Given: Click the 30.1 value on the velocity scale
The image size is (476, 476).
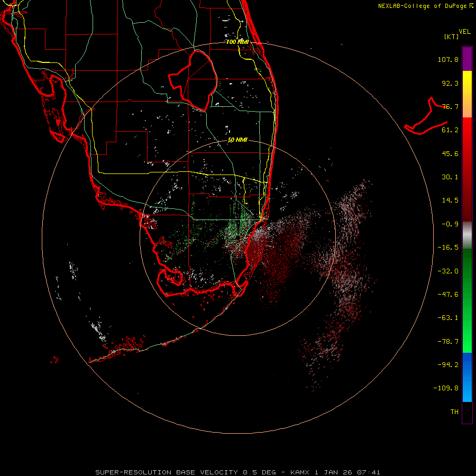Looking at the screenshot, I should click(x=450, y=177).
